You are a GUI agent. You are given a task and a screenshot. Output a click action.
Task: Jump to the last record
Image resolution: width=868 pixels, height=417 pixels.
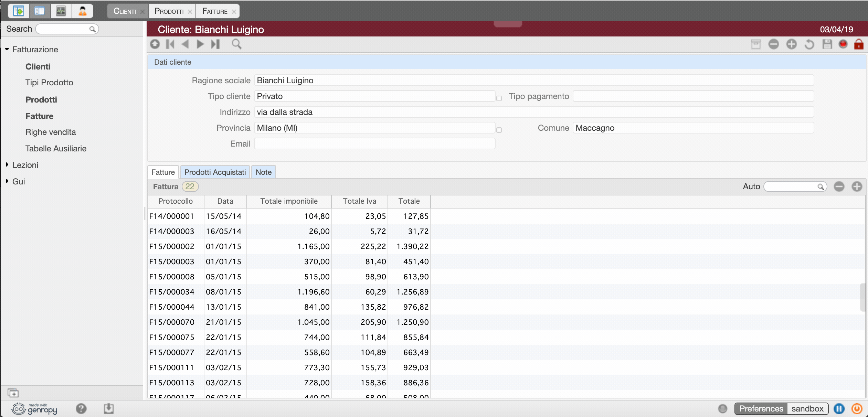[215, 44]
